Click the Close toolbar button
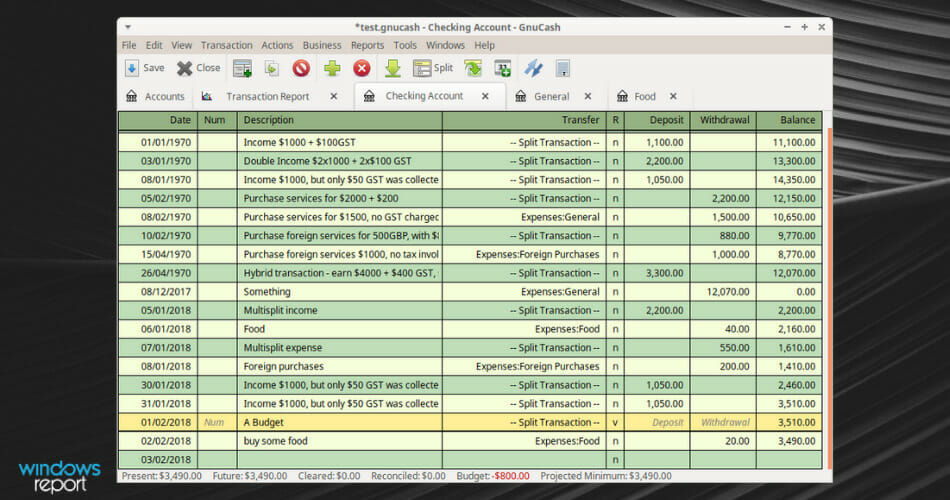Screen dimensions: 950x500 198,68
